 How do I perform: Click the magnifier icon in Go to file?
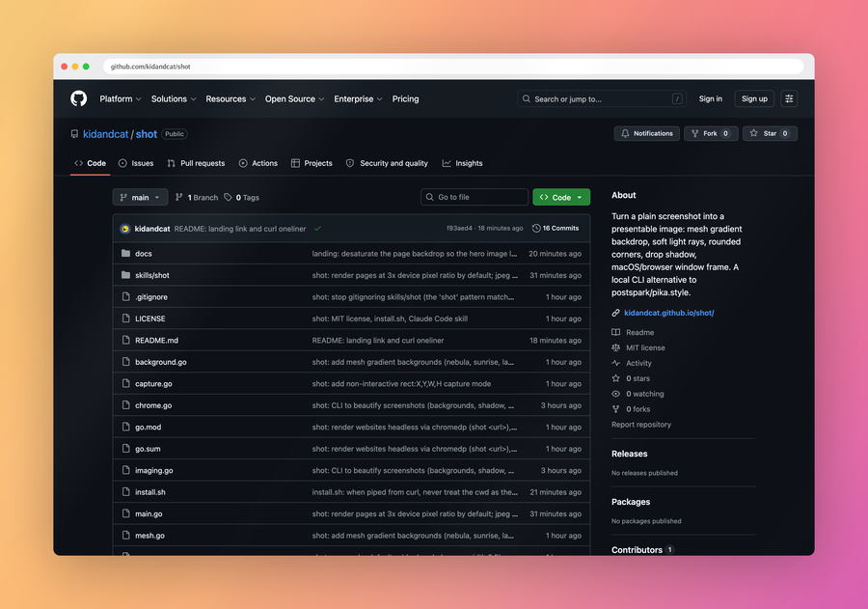(429, 197)
